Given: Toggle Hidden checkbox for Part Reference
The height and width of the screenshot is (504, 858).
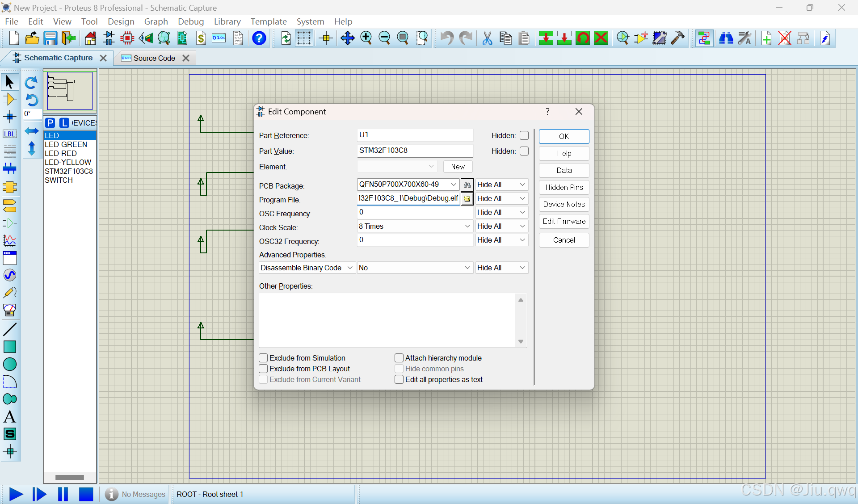Looking at the screenshot, I should 524,135.
